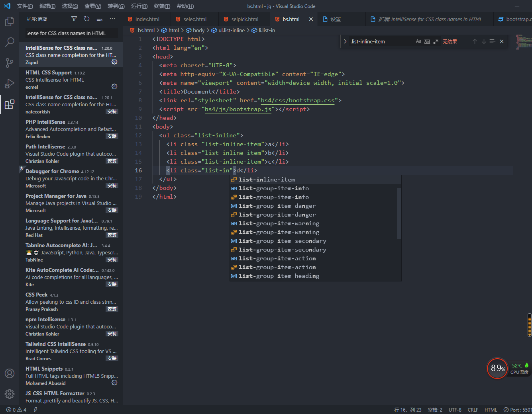Screen dimensions: 532x414
Task: Change indentation via 空格: 2 status item
Action: click(x=435, y=410)
